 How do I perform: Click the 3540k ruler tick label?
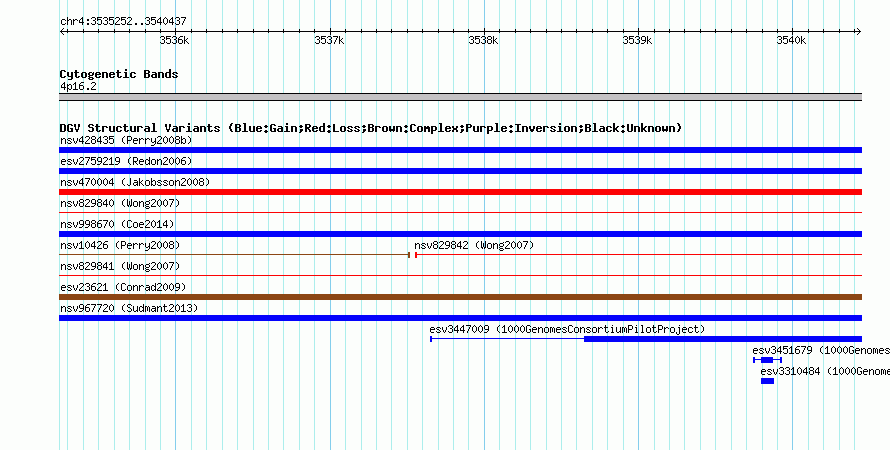pyautogui.click(x=791, y=40)
